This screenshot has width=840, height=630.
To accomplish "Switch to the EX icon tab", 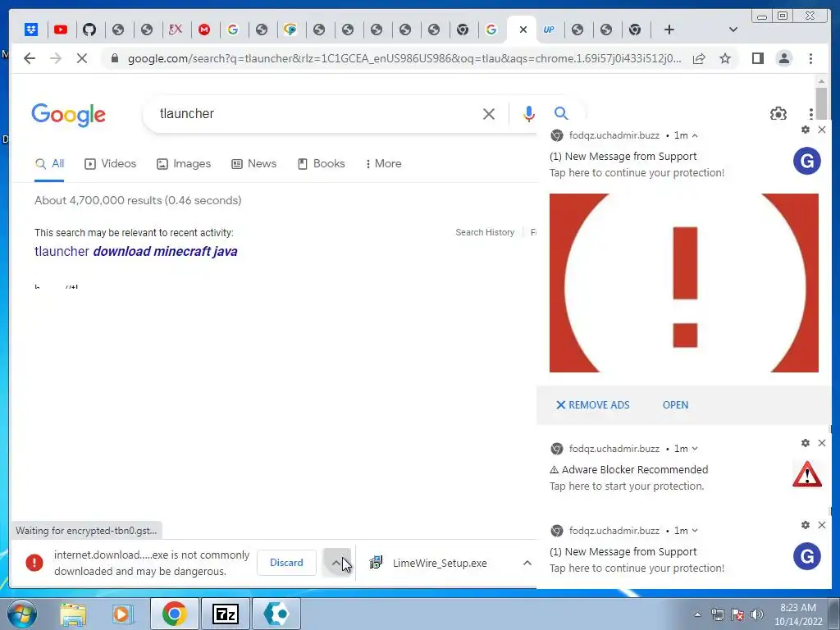I will point(176,30).
